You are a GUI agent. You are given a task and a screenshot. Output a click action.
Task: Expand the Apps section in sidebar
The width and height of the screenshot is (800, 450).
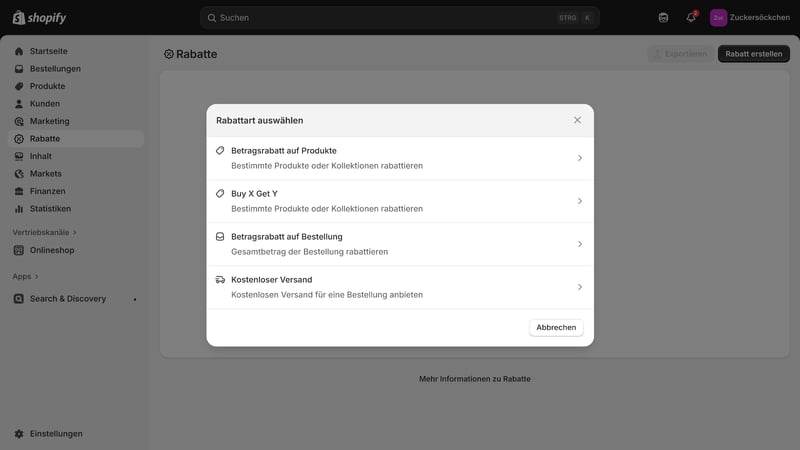[26, 277]
